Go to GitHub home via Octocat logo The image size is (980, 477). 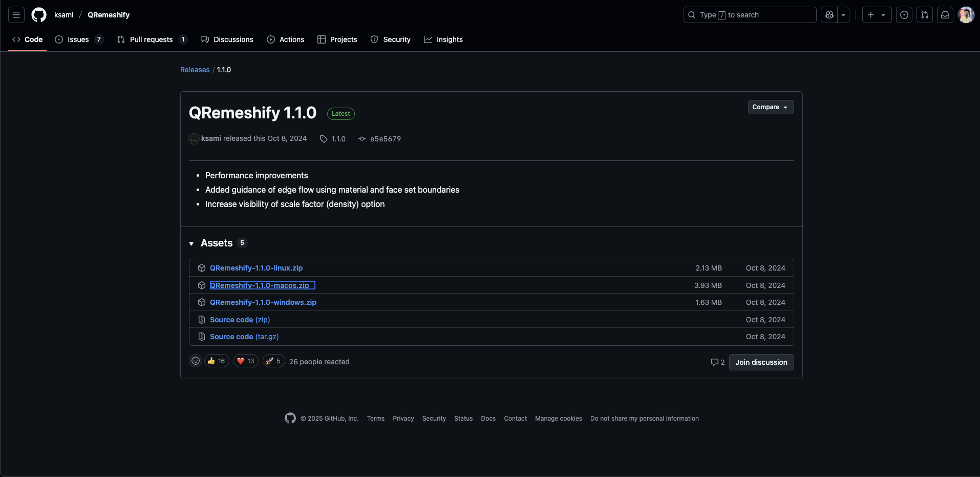tap(39, 15)
